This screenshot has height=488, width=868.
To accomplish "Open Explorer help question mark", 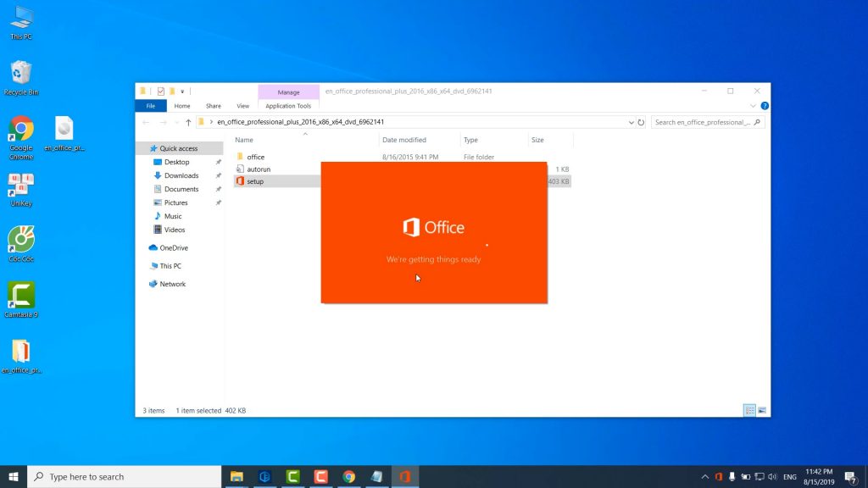I will (x=765, y=106).
